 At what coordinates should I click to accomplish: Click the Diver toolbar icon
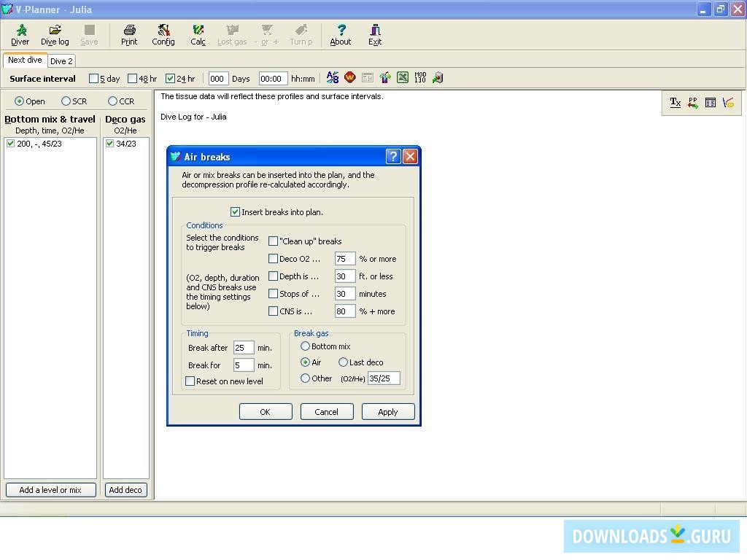point(20,34)
